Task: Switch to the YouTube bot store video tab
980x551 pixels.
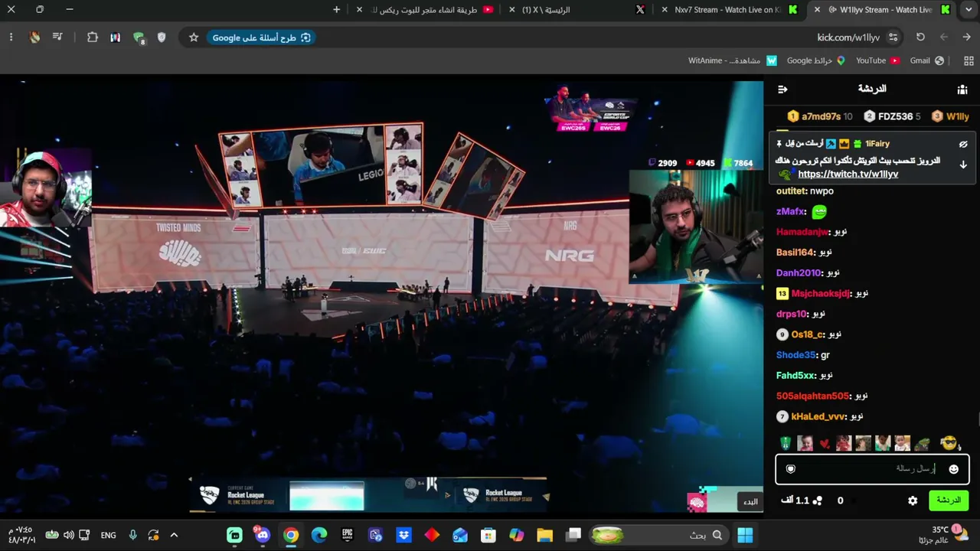Action: (x=423, y=10)
